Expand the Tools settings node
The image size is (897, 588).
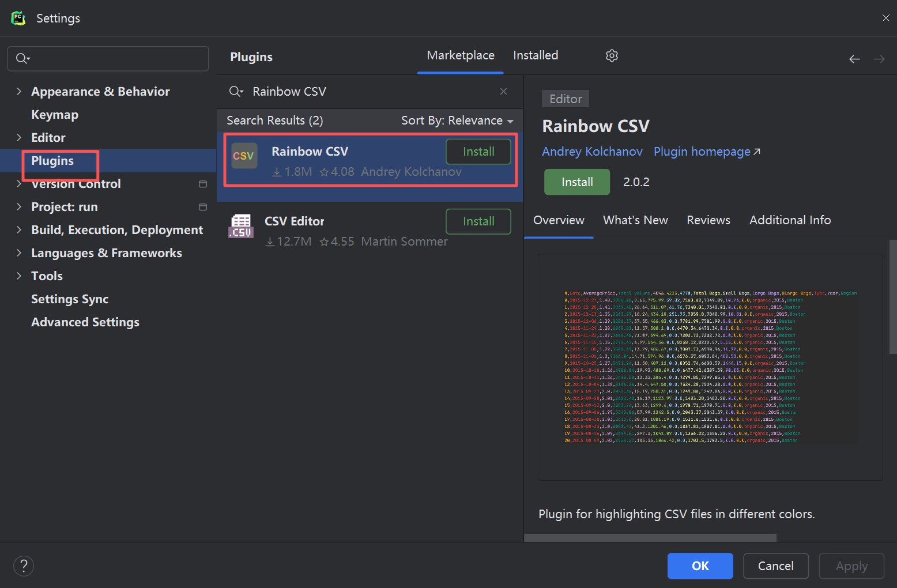click(19, 276)
